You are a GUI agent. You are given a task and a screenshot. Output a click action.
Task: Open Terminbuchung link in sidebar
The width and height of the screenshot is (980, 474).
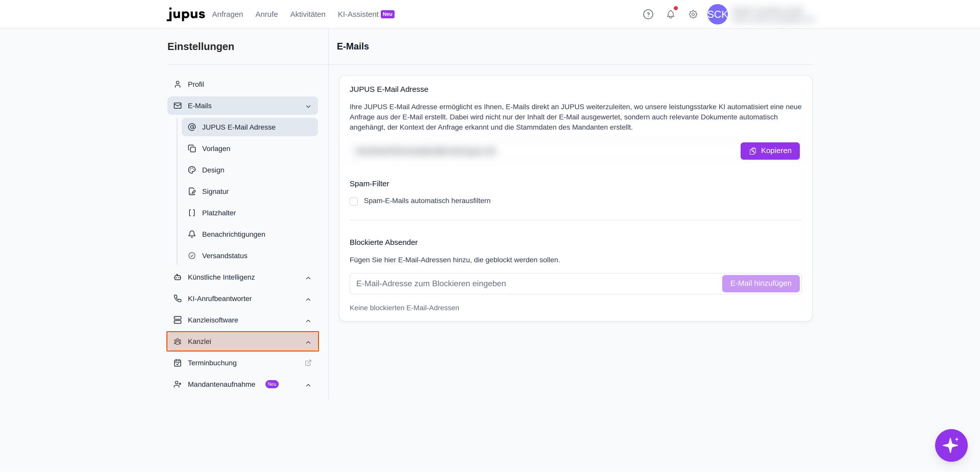242,363
